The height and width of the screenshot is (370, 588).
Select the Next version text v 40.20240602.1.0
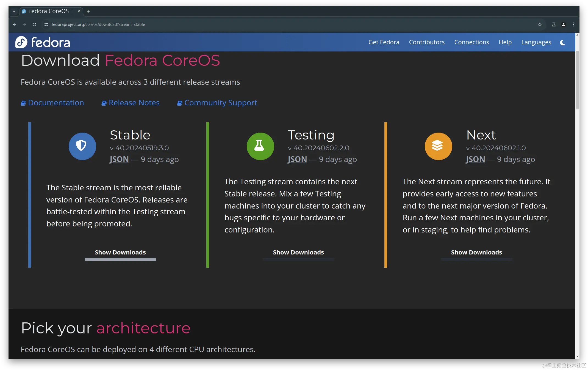point(496,148)
